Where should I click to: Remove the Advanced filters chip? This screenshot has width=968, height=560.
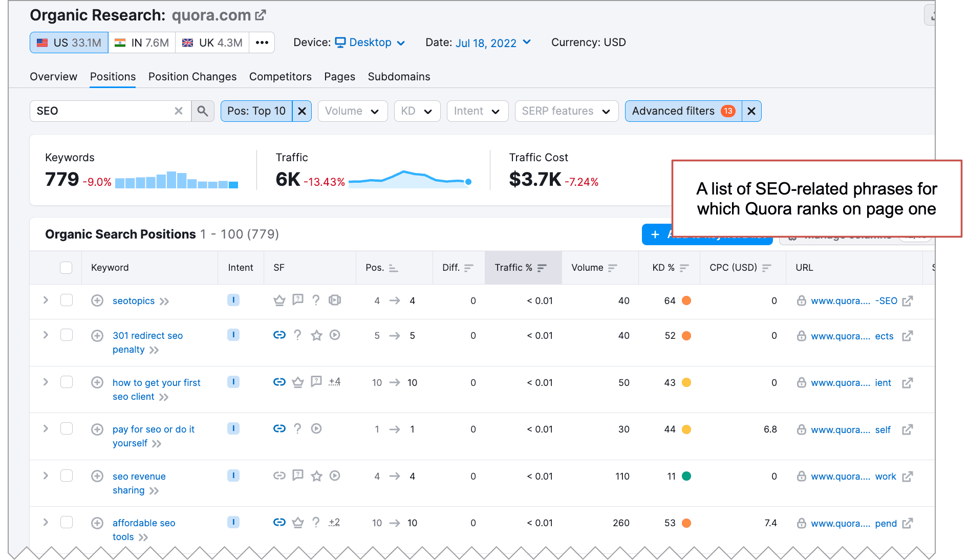[x=751, y=111]
